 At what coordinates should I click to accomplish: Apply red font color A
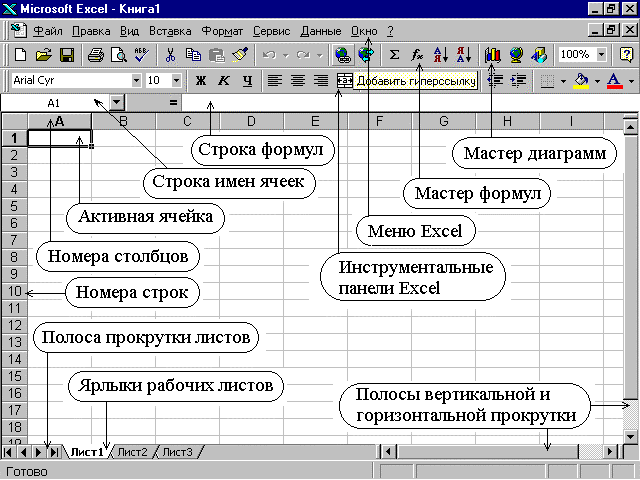click(615, 80)
